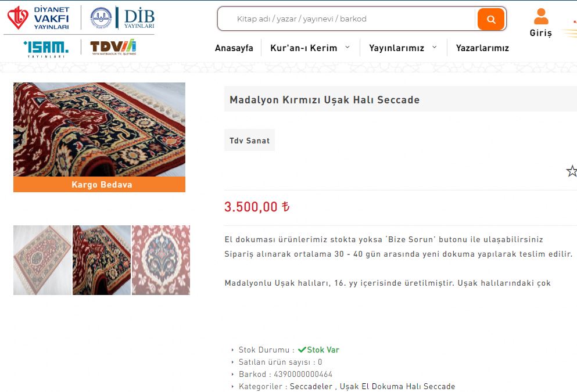577x392 pixels.
Task: Click the Tdv Sanat brand button
Action: pos(249,140)
